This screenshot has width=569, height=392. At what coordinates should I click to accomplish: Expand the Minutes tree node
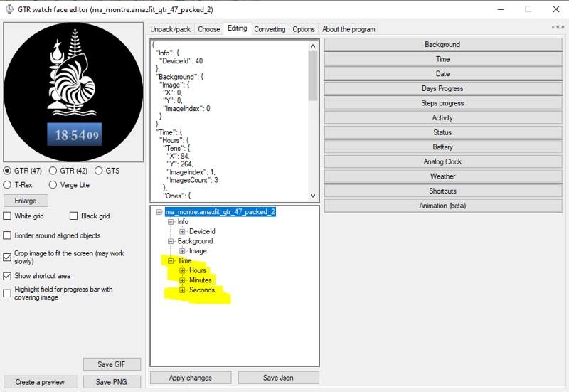coord(182,280)
